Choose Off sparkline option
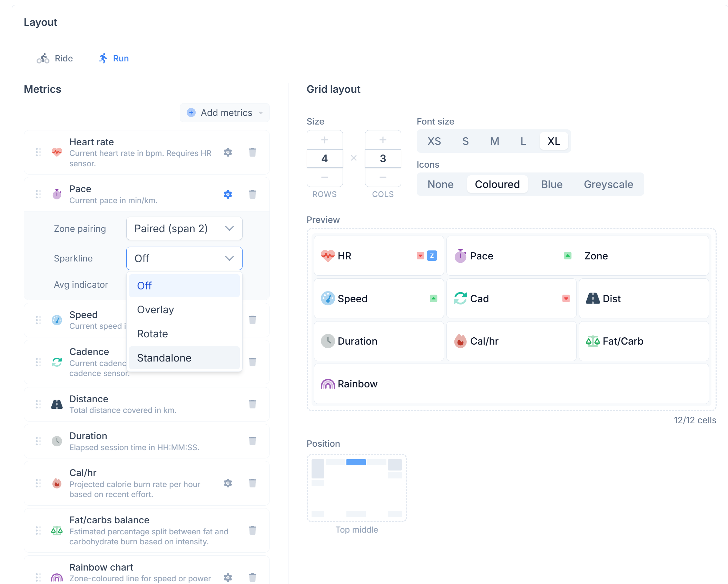728x584 pixels. click(x=184, y=286)
